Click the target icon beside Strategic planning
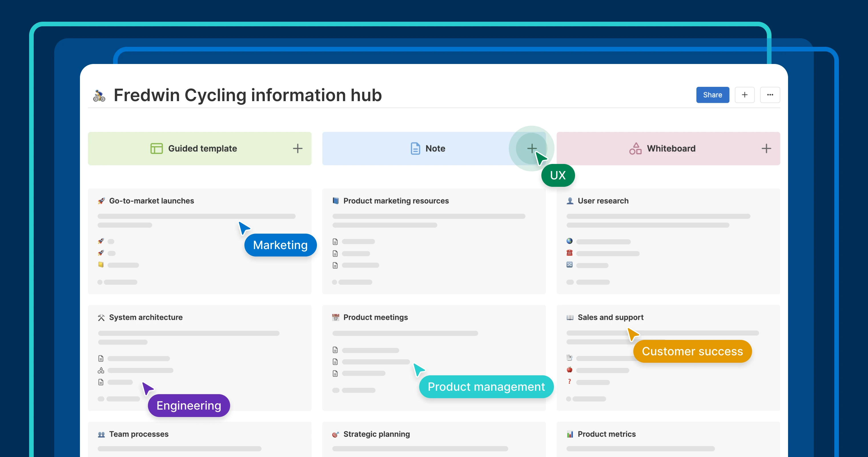Image resolution: width=868 pixels, height=457 pixels. [x=335, y=434]
